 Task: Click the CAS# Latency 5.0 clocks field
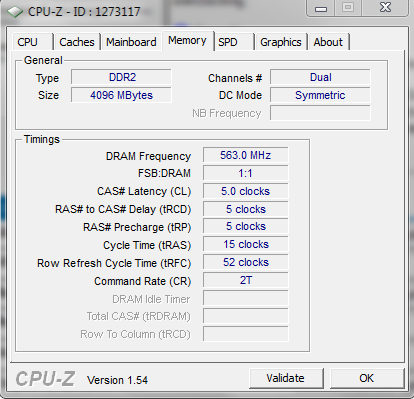(246, 191)
